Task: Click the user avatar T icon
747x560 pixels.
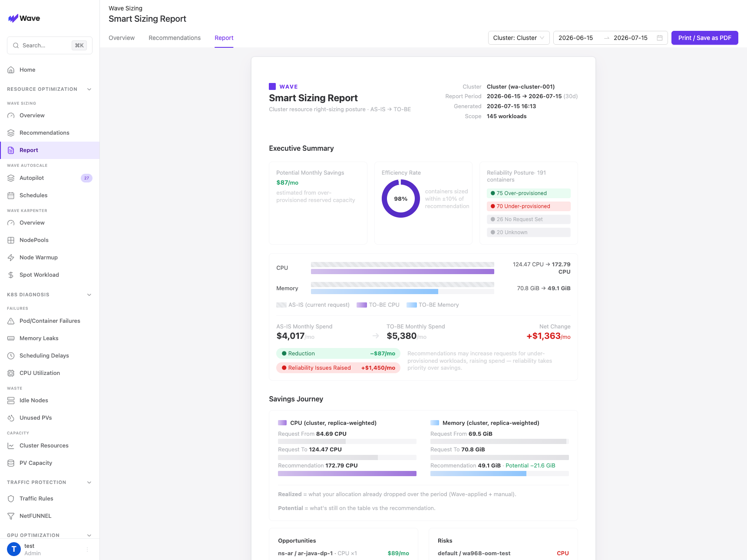Action: click(x=14, y=549)
